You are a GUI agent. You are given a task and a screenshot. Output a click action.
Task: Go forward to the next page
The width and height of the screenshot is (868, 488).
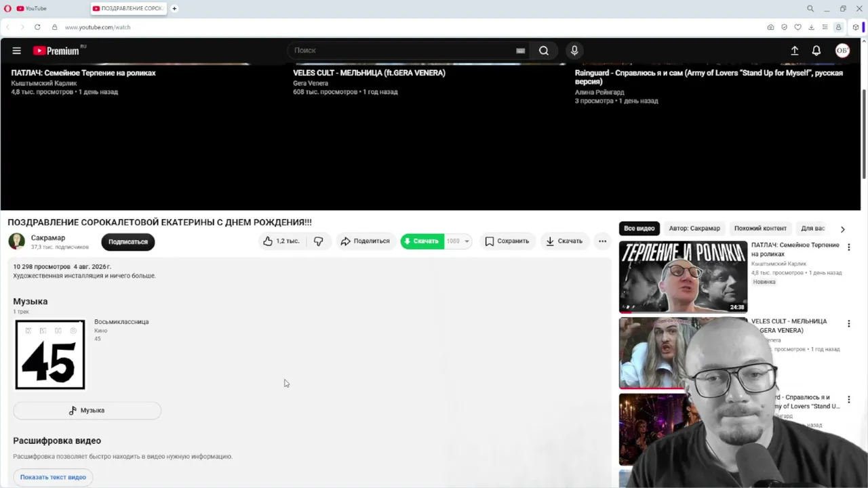(x=22, y=27)
